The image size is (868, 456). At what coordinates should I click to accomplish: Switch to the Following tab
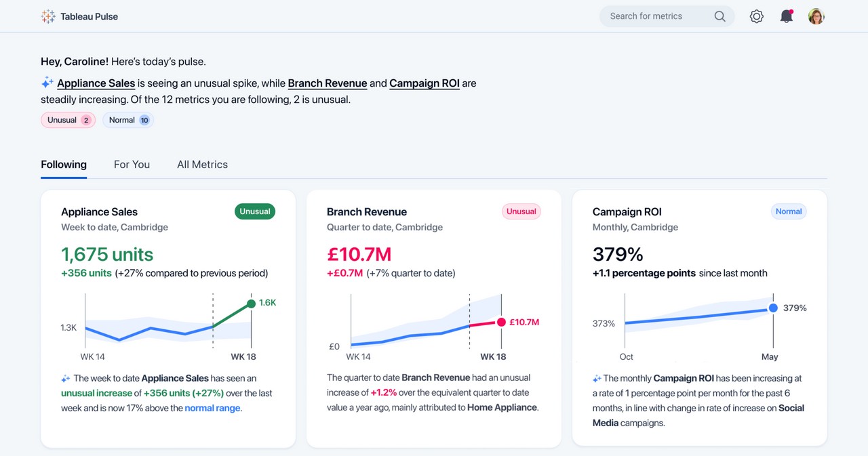coord(64,165)
